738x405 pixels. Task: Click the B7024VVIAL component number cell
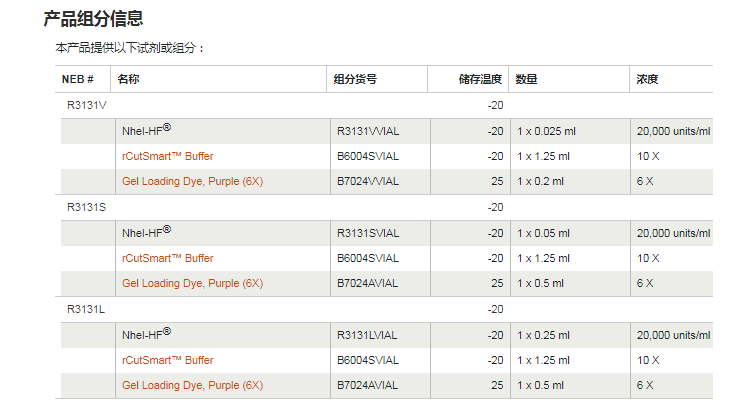pos(368,181)
